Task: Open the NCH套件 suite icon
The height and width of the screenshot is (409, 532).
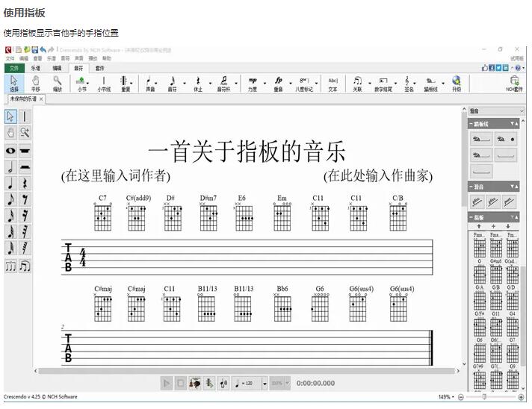Action: pos(514,83)
